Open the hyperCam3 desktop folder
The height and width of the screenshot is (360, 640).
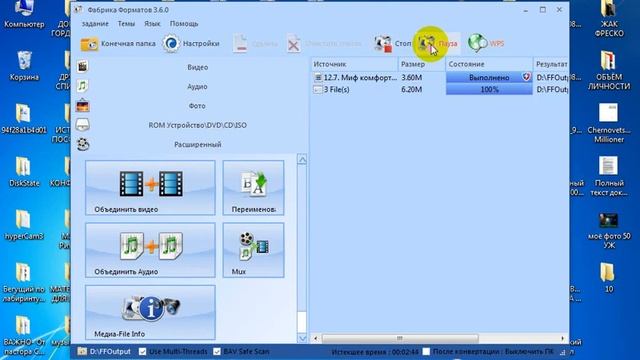pos(24,225)
